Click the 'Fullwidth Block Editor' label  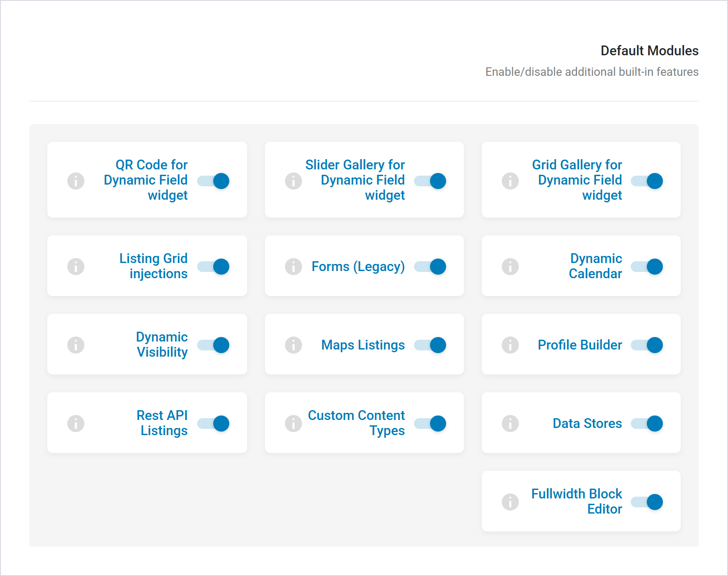(x=577, y=502)
